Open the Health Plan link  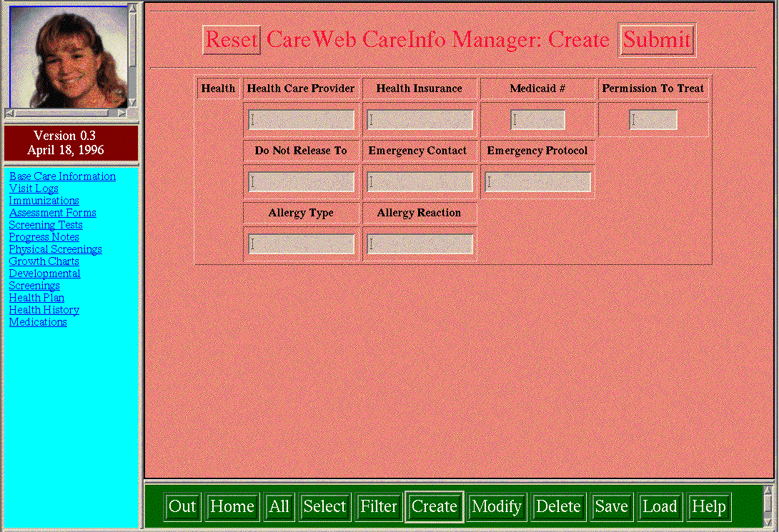(36, 298)
